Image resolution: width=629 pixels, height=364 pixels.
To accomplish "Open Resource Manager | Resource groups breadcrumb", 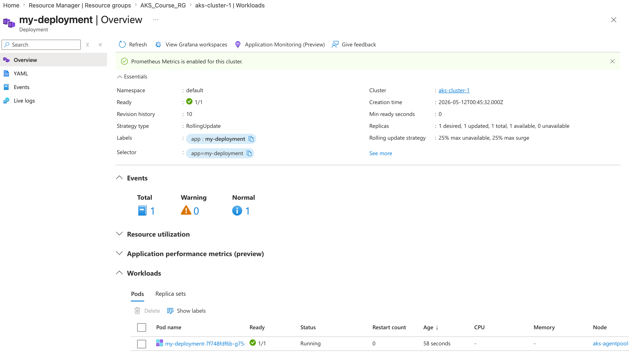I will (x=80, y=6).
